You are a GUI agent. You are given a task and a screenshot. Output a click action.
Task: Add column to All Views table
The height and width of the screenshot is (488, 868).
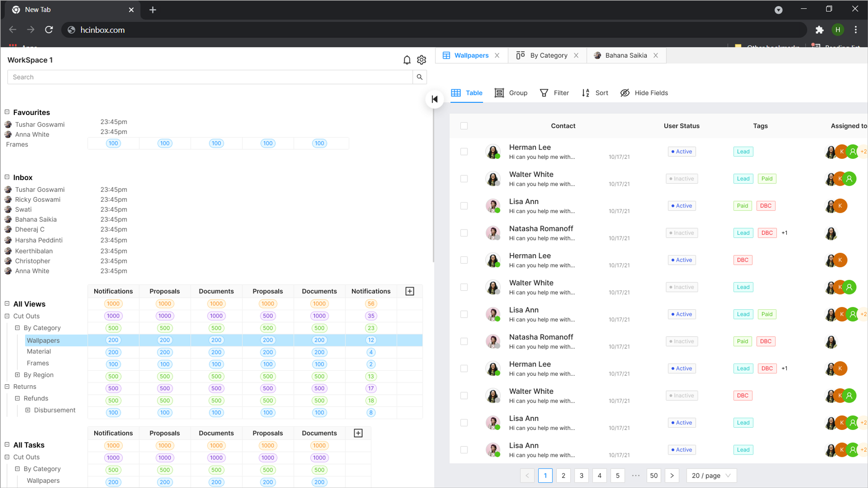tap(410, 291)
